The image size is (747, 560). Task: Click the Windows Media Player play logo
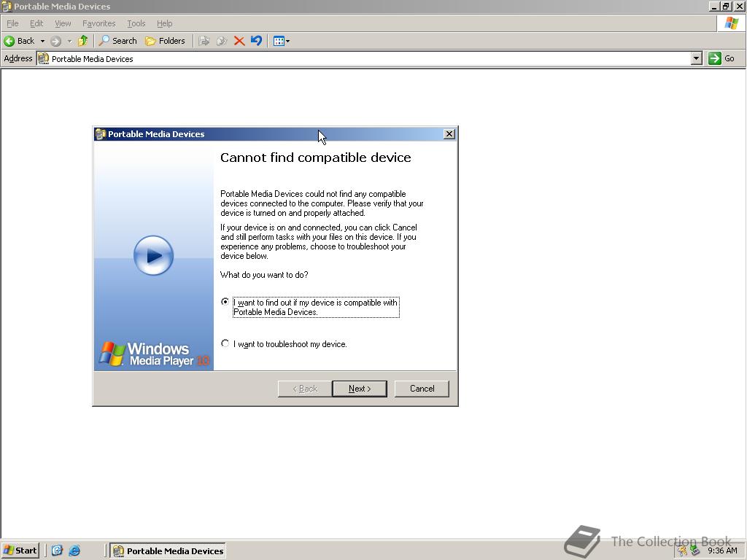pos(153,255)
